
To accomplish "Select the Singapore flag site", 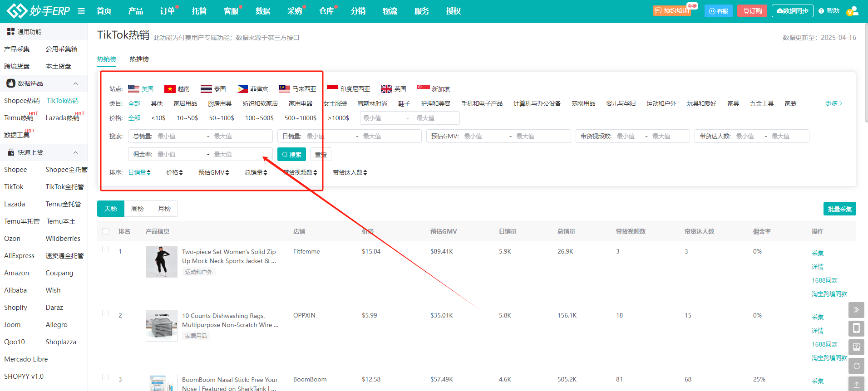I will pos(424,88).
